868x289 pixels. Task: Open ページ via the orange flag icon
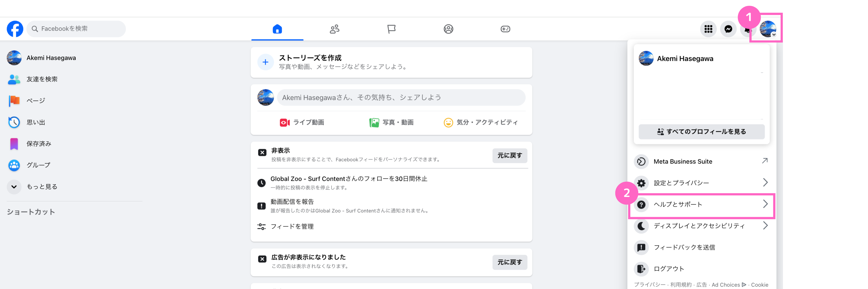(x=14, y=100)
